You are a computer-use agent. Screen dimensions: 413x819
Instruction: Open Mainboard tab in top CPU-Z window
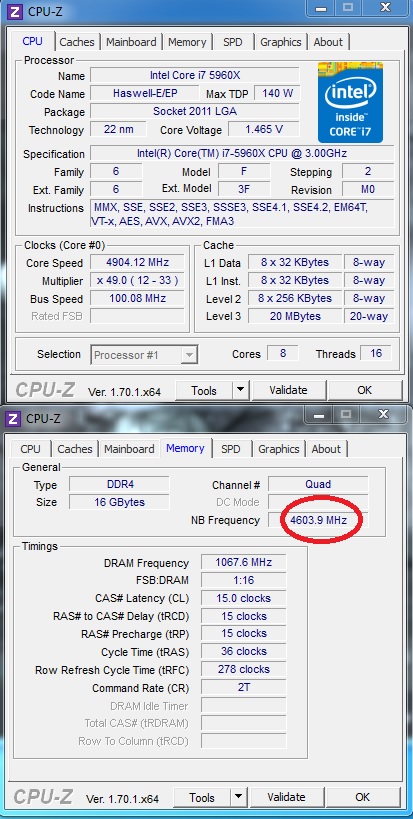[132, 42]
